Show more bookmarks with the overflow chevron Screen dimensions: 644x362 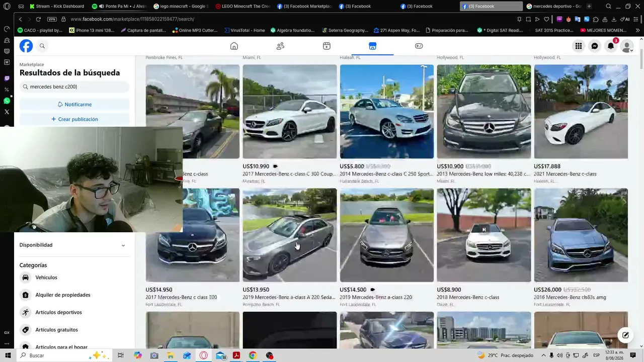(638, 30)
